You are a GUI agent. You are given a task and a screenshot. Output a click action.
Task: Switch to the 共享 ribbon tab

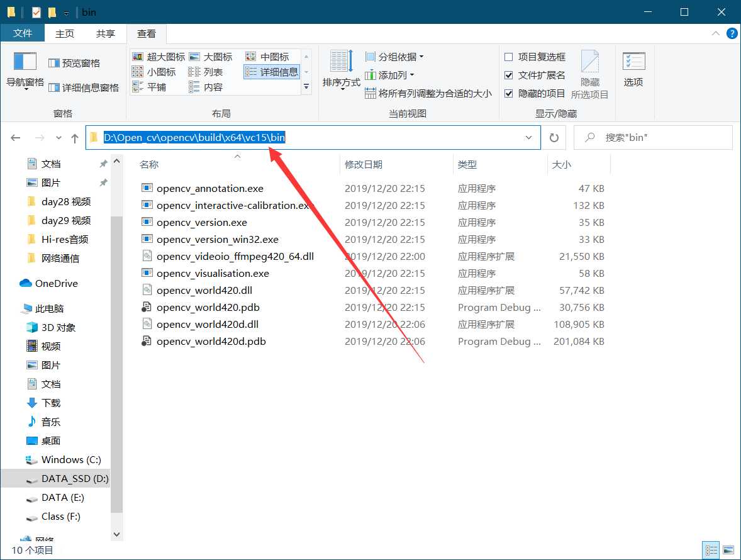(x=106, y=33)
